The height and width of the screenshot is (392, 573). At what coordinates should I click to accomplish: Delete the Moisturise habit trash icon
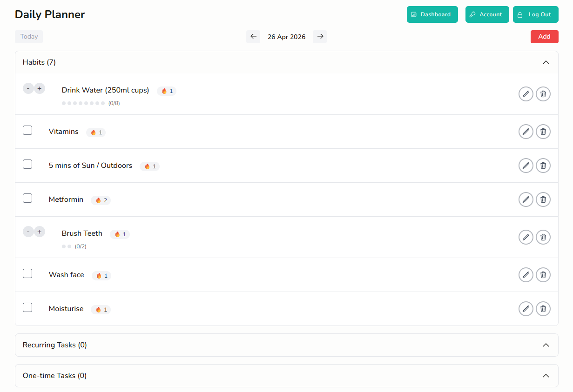(x=543, y=309)
